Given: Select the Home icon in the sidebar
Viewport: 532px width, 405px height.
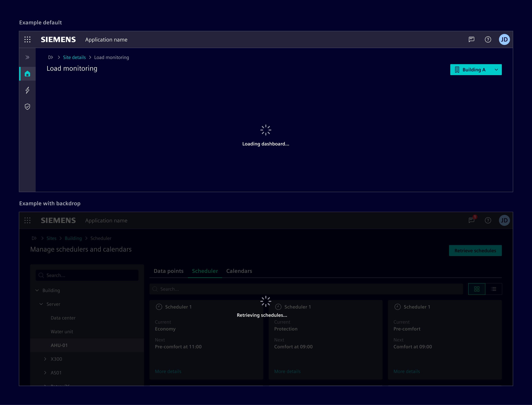Looking at the screenshot, I should tap(27, 74).
